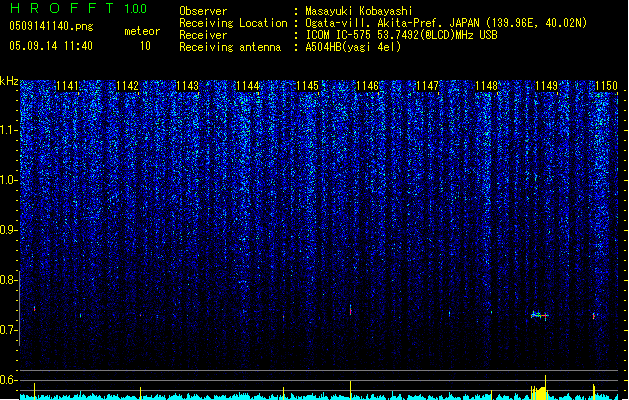
Task: Click the Observer field label
Action: click(203, 11)
